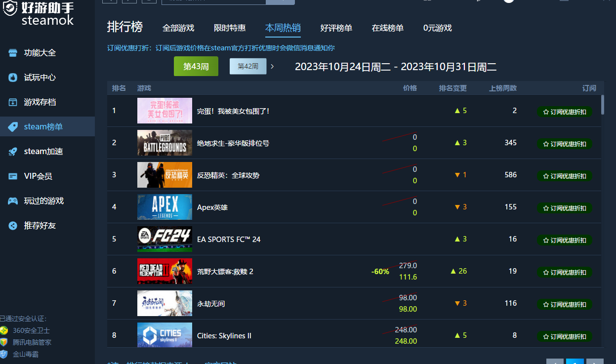Click the game title EA SPORTS FC™ 24
Screen dimensions: 616x364
tap(229, 240)
